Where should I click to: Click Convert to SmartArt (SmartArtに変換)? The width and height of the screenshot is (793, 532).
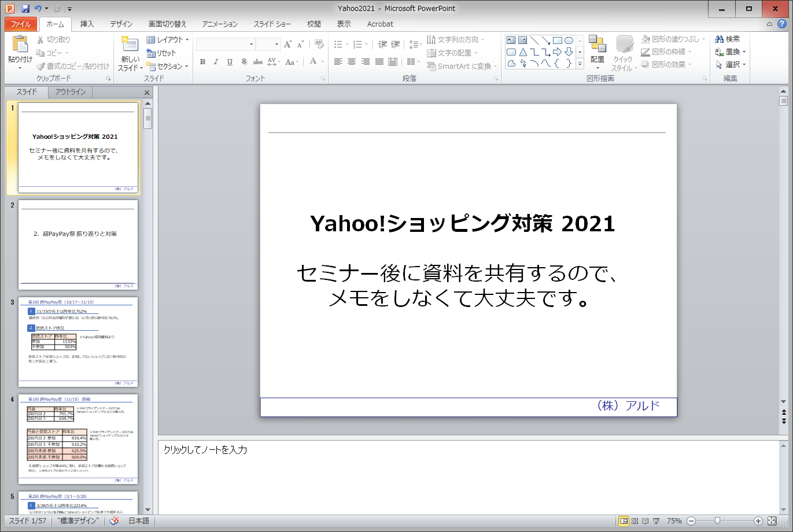[462, 66]
